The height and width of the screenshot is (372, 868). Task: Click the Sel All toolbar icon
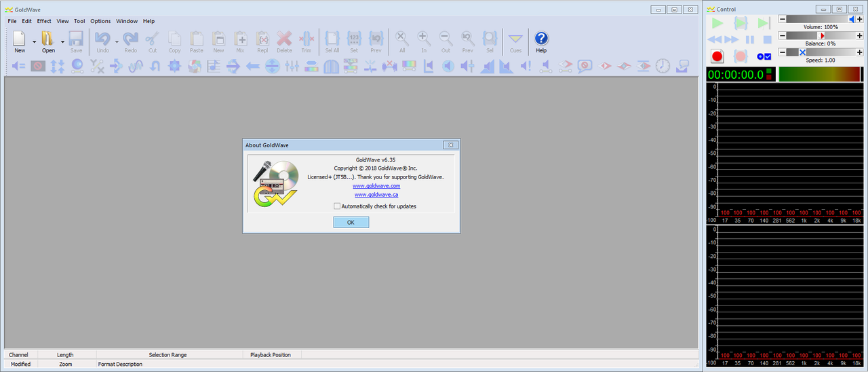click(332, 38)
